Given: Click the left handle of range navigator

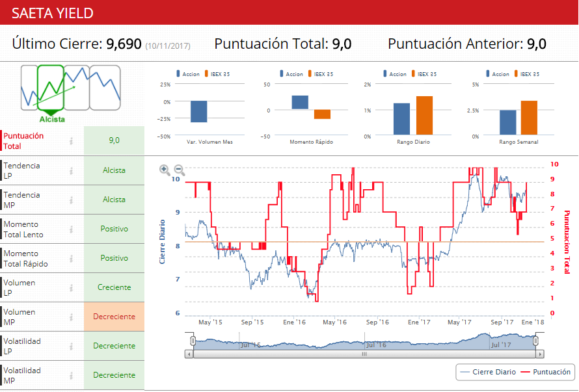Looking at the screenshot, I should pyautogui.click(x=193, y=341).
